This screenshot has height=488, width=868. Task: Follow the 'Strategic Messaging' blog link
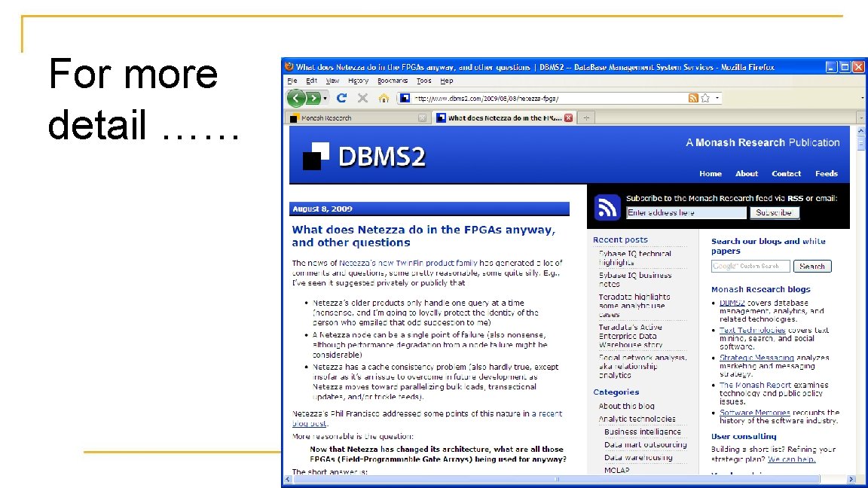(756, 358)
